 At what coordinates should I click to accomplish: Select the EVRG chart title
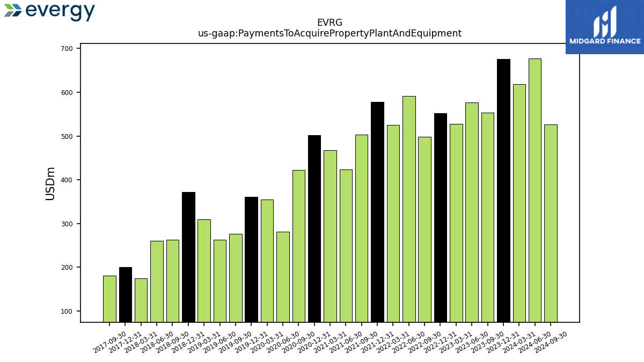[x=330, y=23]
